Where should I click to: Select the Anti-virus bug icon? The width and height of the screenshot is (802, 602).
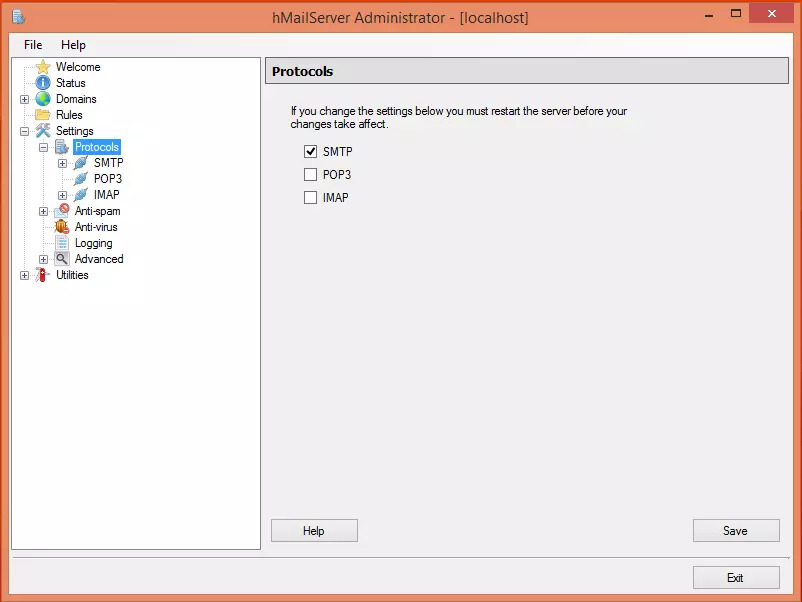click(63, 227)
